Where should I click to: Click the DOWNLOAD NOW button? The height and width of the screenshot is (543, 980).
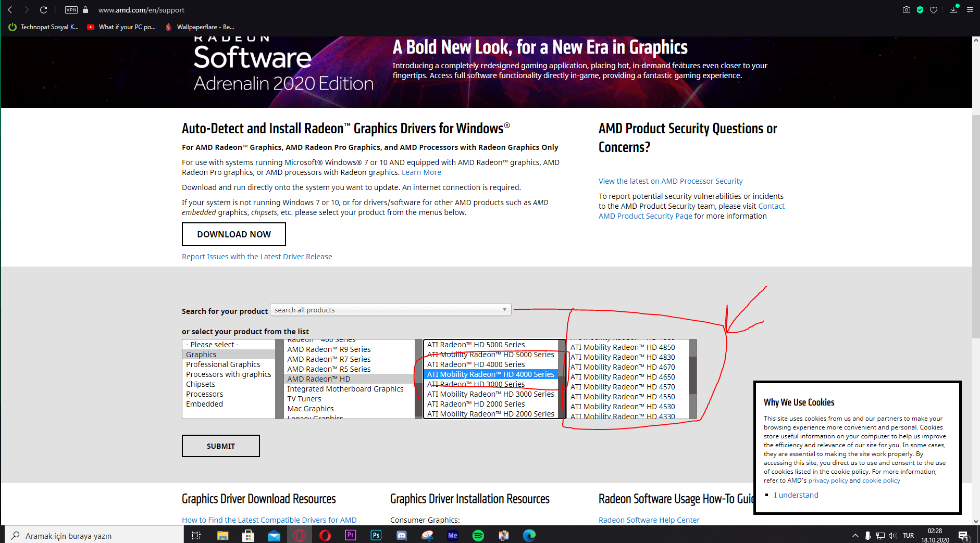(234, 234)
